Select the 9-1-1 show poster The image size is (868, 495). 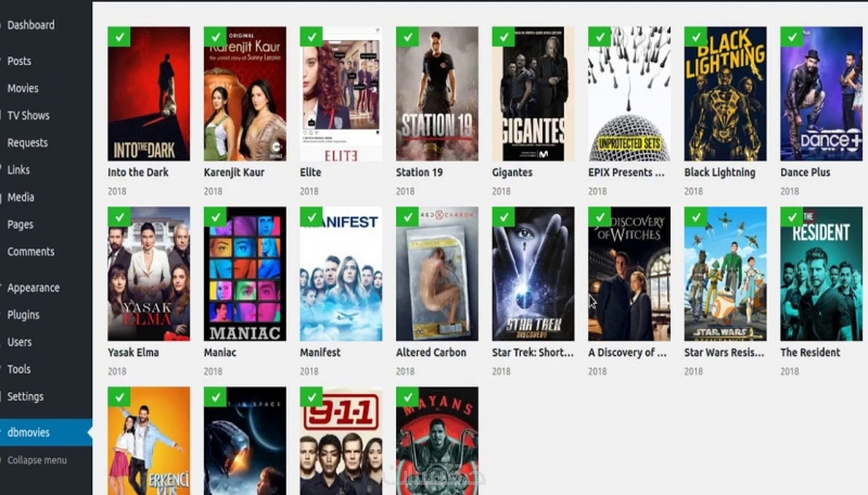(341, 441)
